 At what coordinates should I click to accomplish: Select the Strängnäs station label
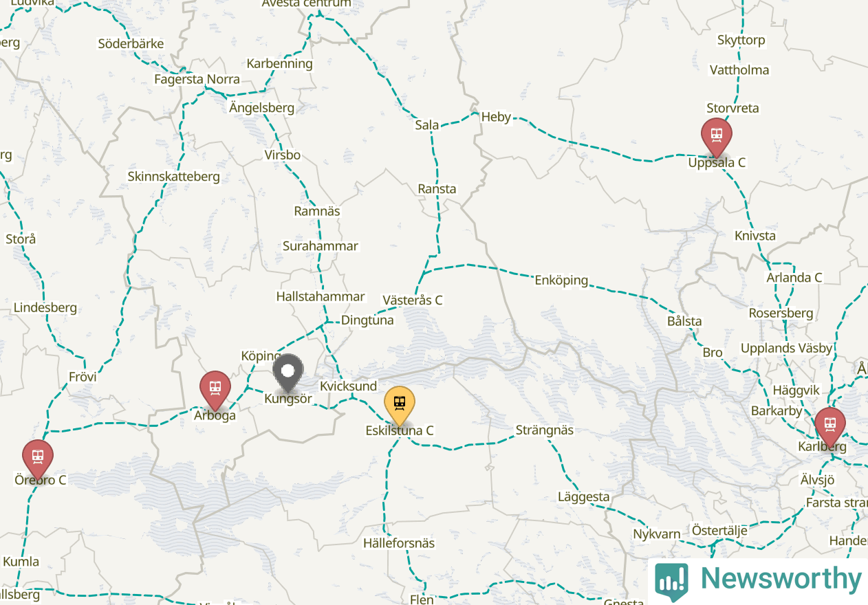(545, 430)
